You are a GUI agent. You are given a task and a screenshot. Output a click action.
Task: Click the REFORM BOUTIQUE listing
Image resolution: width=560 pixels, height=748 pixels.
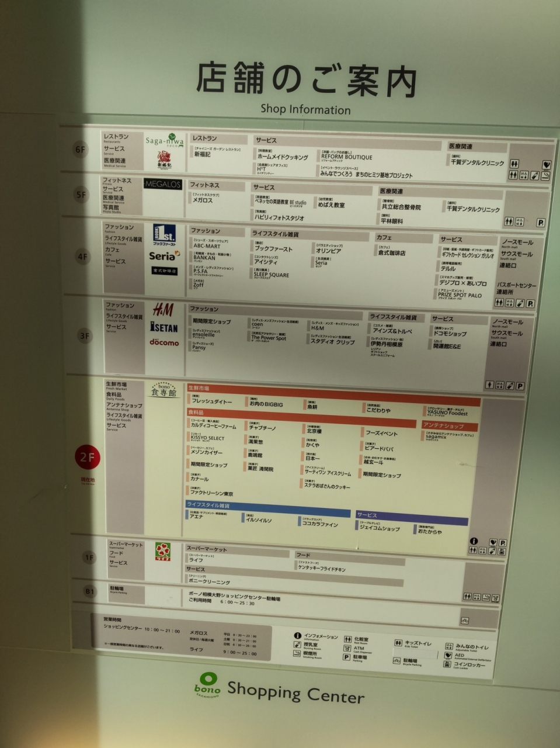[x=346, y=157]
